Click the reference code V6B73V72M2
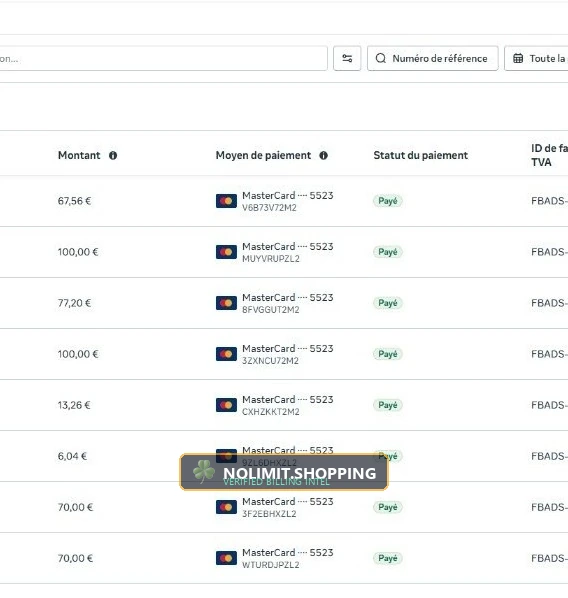This screenshot has height=598, width=568. point(269,208)
